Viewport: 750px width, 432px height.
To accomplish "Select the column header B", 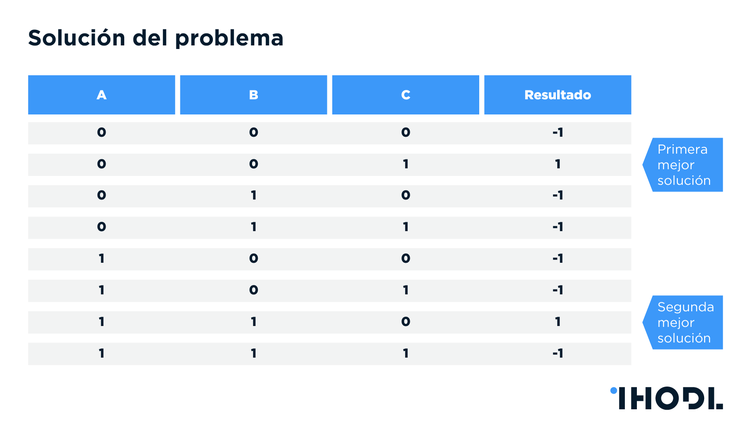I will tap(253, 95).
